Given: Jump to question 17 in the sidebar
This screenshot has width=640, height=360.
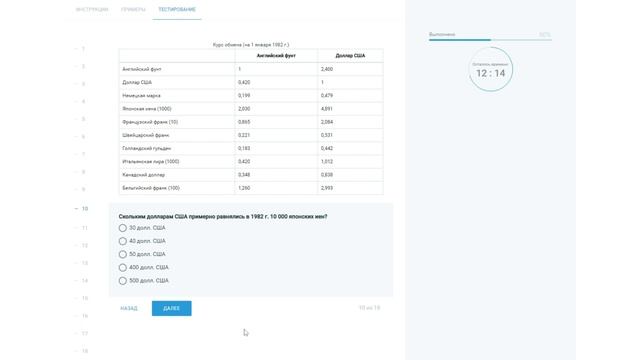Looking at the screenshot, I should [x=85, y=333].
